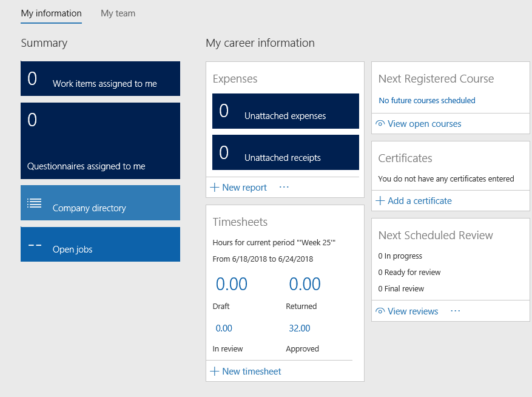This screenshot has height=397, width=532.
Task: Click the Next Scheduled Review heading
Action: click(436, 236)
